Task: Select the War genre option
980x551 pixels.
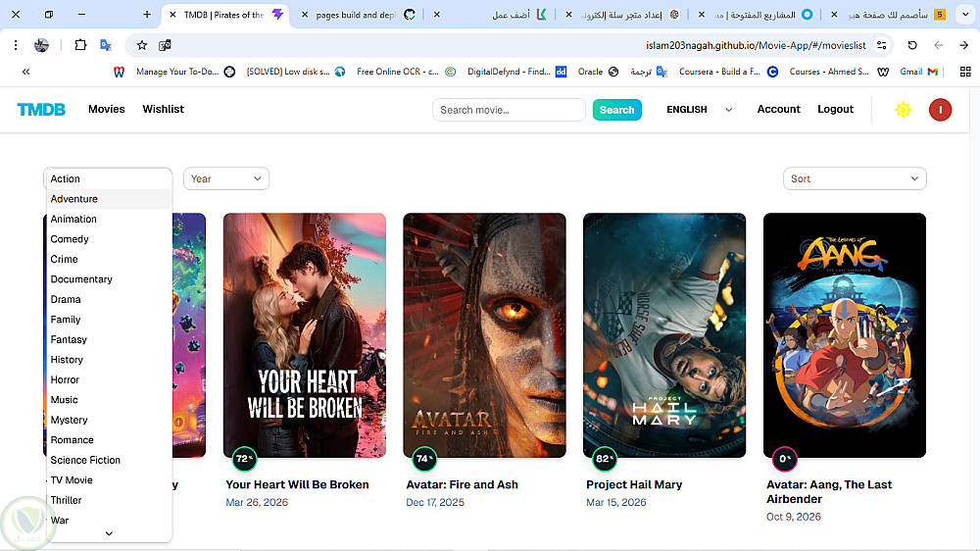Action: click(109, 521)
